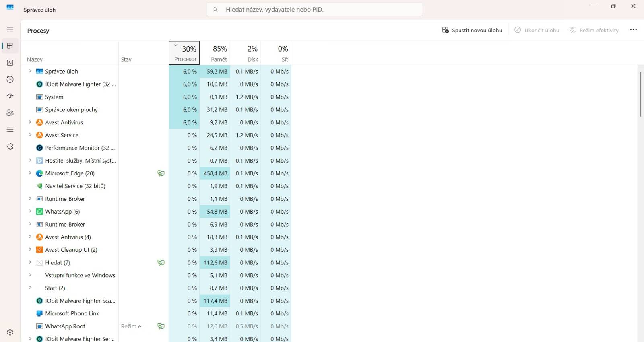The image size is (644, 342).
Task: Expand the Microsoft Edge (20) process group
Action: [30, 173]
